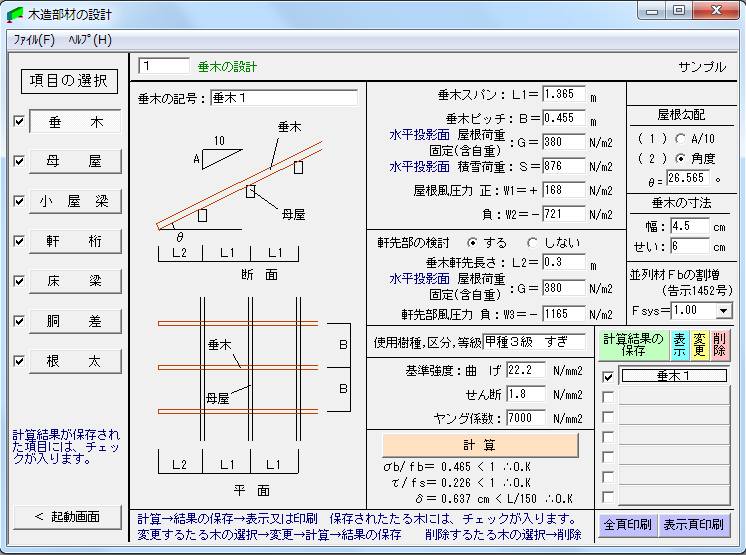746x555 pixels.
Task: Open the 小屋梁 design item
Action: pos(75,201)
